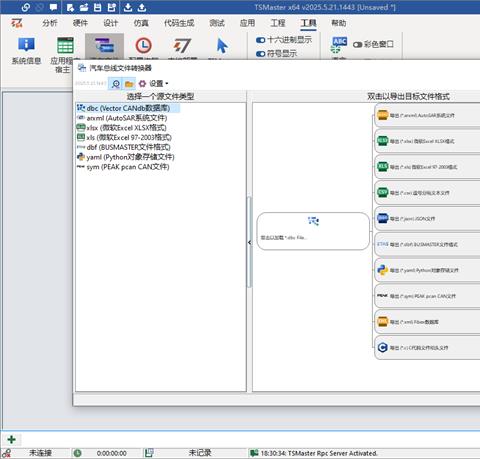
Task: Click the green clock icon in status bar
Action: point(77,453)
